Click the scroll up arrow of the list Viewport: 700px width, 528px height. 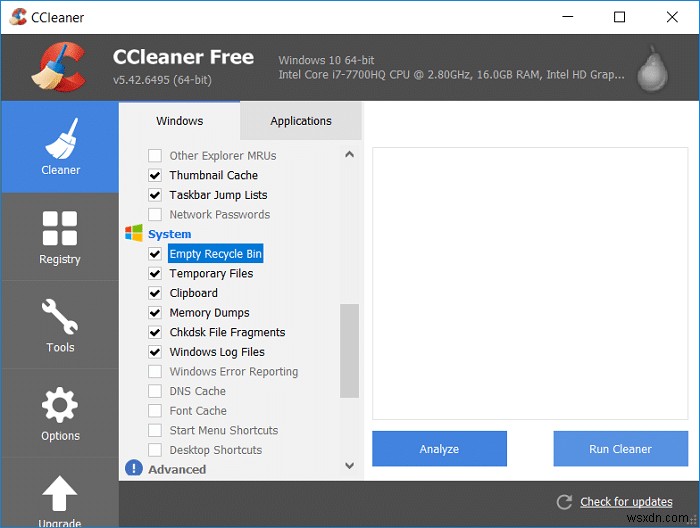[350, 154]
